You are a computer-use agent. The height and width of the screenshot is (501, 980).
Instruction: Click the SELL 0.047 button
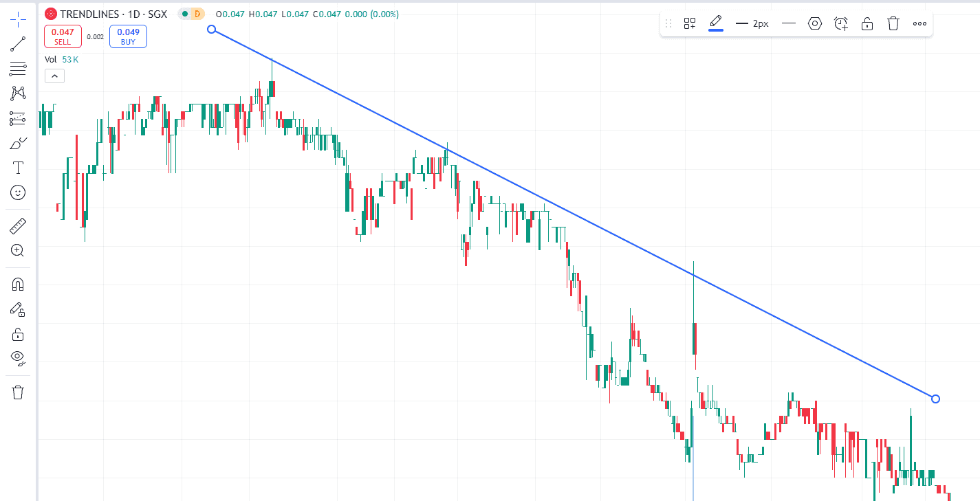tap(63, 36)
